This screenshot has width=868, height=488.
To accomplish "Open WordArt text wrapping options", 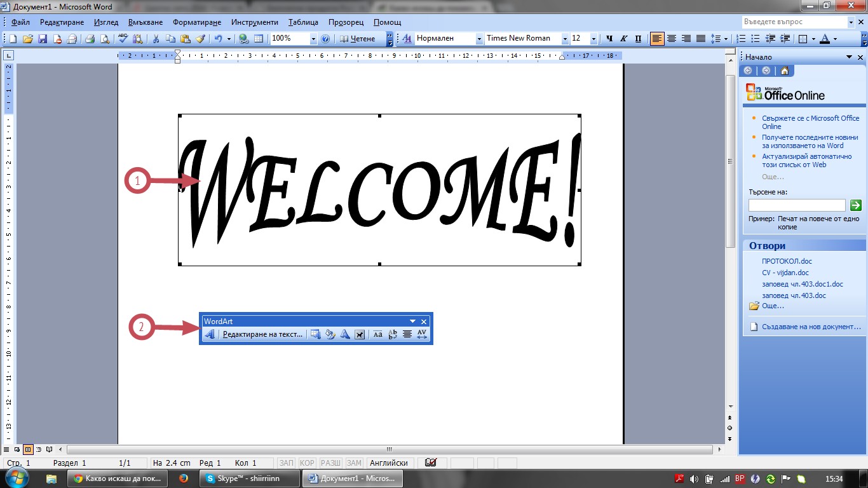I will [x=360, y=334].
